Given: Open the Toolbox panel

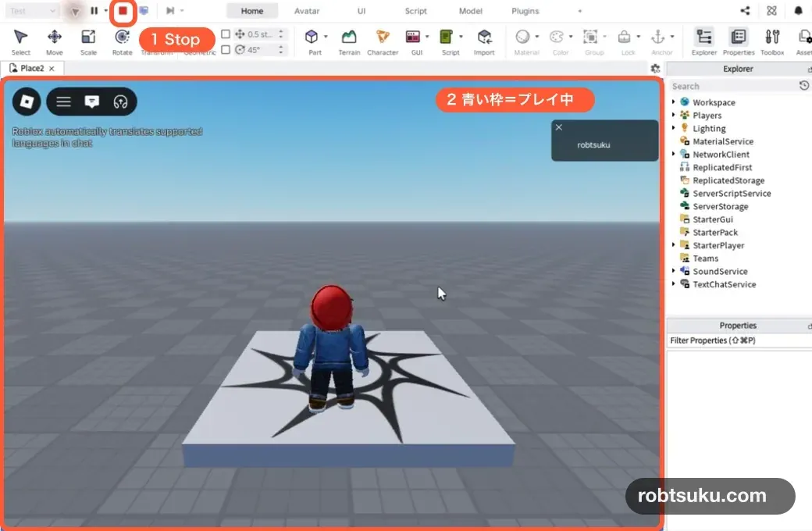Looking at the screenshot, I should 772,42.
